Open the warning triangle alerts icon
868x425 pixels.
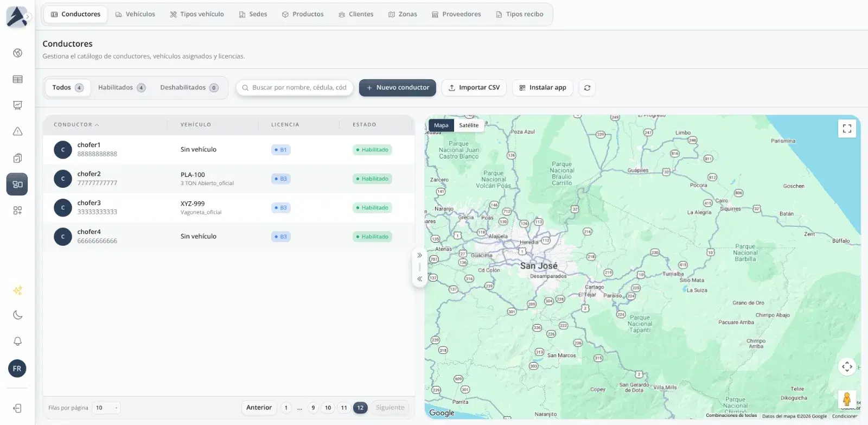click(x=17, y=131)
